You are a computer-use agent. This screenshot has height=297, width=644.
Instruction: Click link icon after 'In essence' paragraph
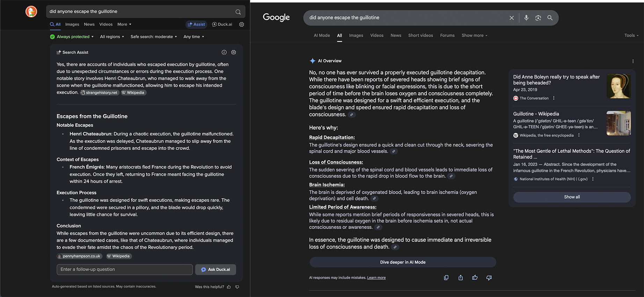pyautogui.click(x=395, y=247)
